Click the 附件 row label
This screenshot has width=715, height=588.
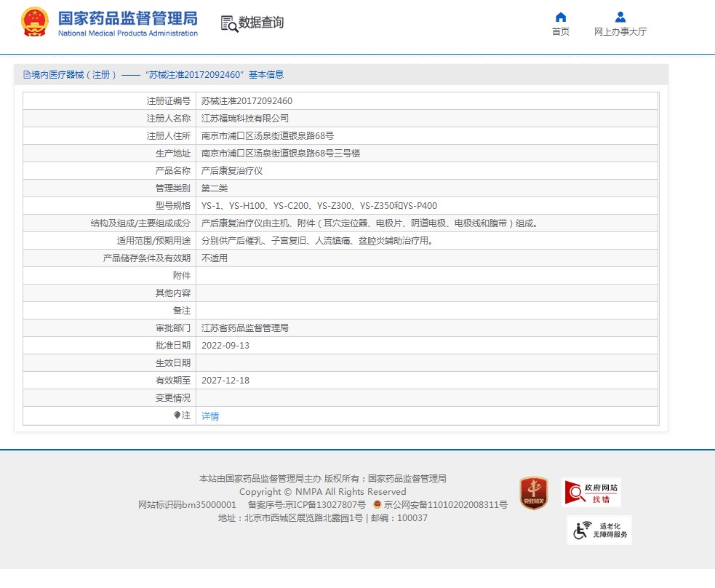[x=182, y=276]
